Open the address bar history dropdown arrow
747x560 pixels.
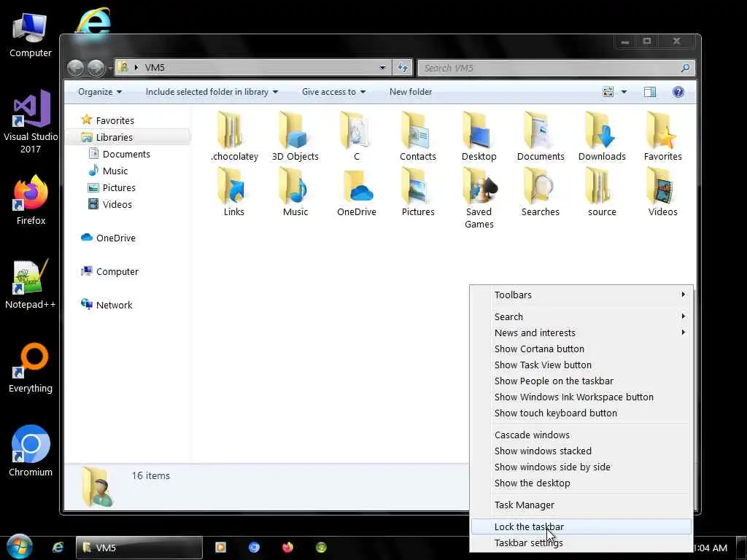tap(382, 68)
